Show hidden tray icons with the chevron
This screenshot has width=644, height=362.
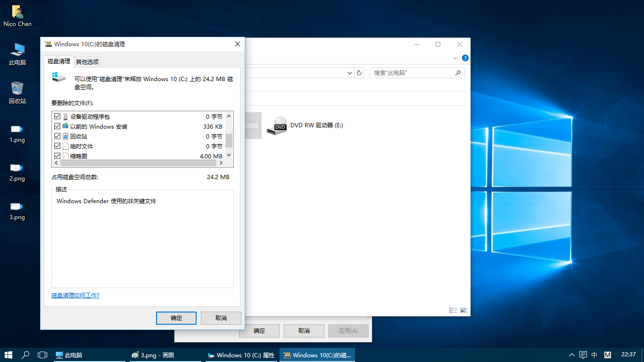tap(572, 355)
